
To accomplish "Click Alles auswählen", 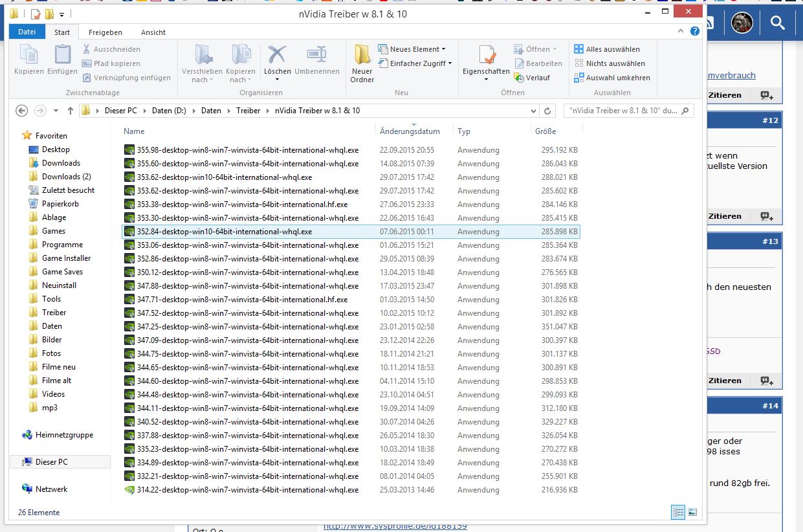I will point(607,49).
